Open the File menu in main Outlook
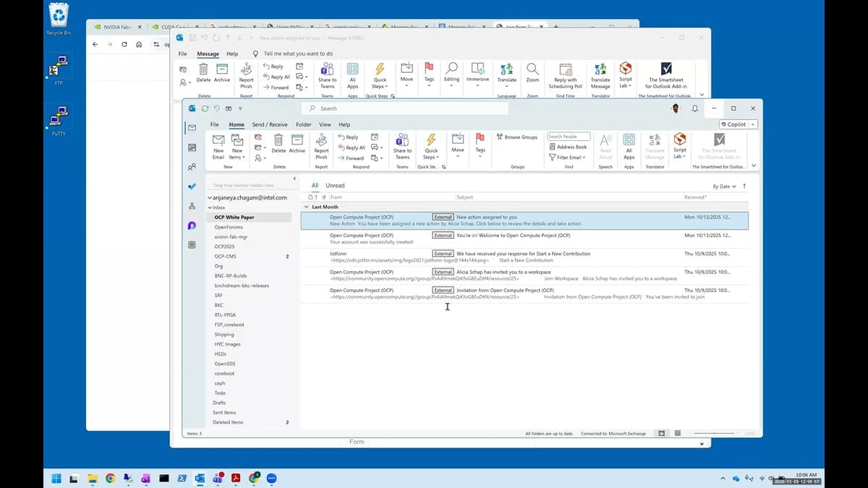The image size is (868, 488). (215, 124)
